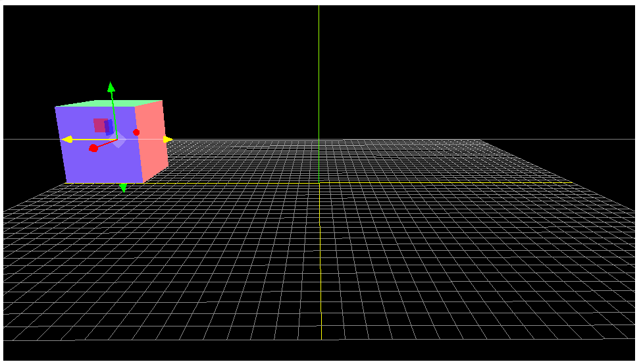Select the yellow right-pointing arrow handle

[168, 140]
